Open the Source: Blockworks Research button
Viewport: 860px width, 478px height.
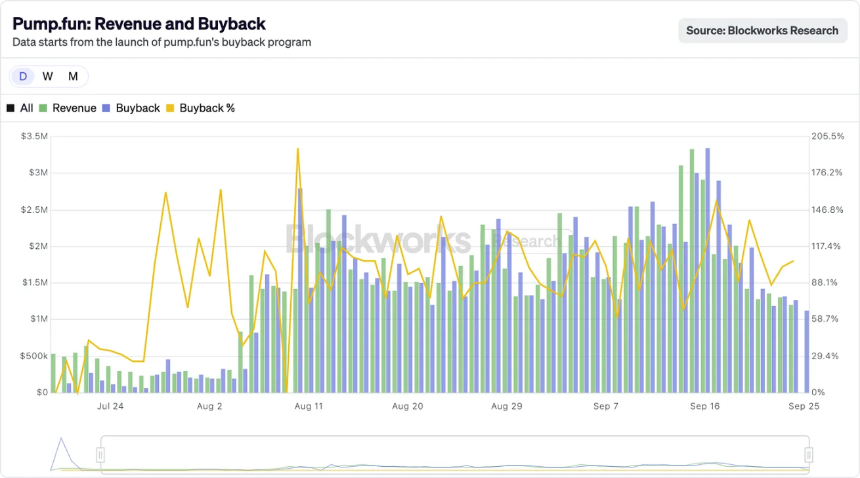(762, 30)
